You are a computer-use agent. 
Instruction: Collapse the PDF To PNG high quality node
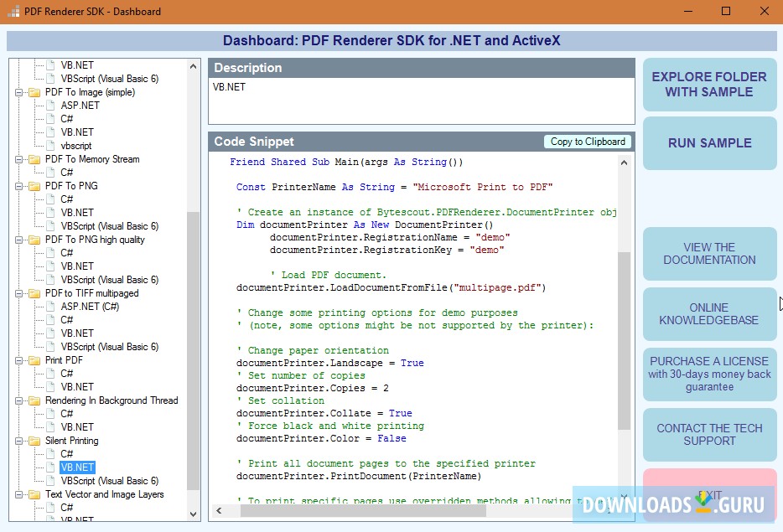click(x=18, y=240)
